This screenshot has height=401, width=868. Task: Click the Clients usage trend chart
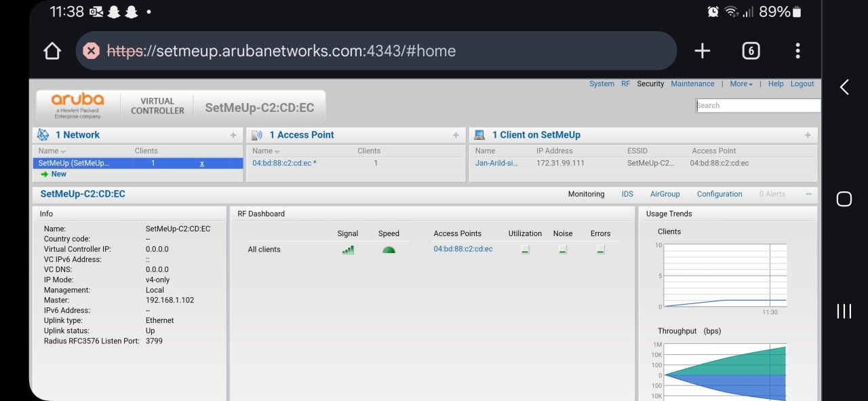(726, 275)
